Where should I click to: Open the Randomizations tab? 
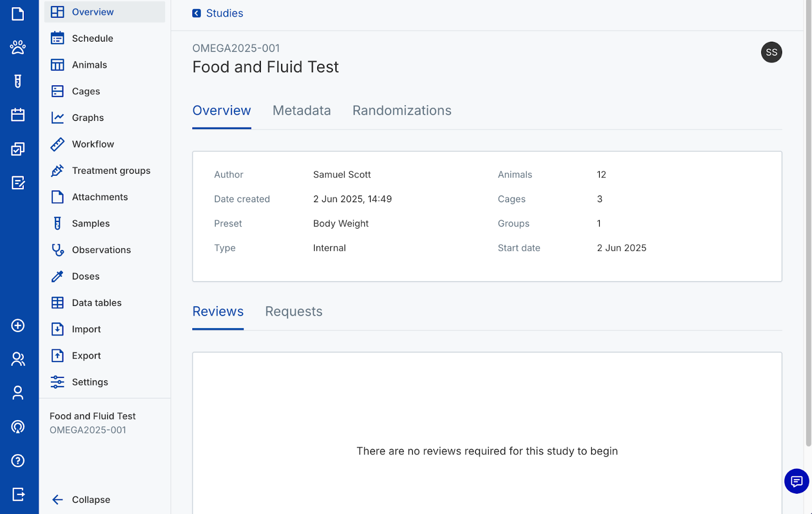pos(401,111)
